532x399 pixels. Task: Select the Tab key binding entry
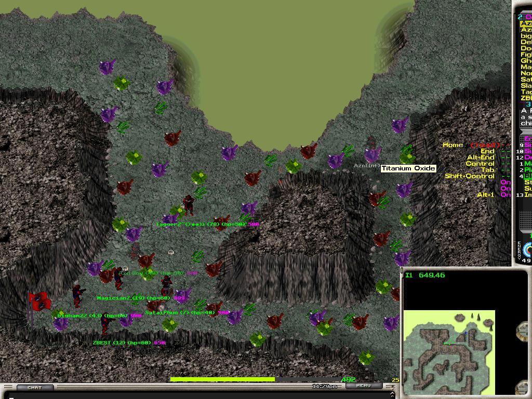tap(487, 170)
